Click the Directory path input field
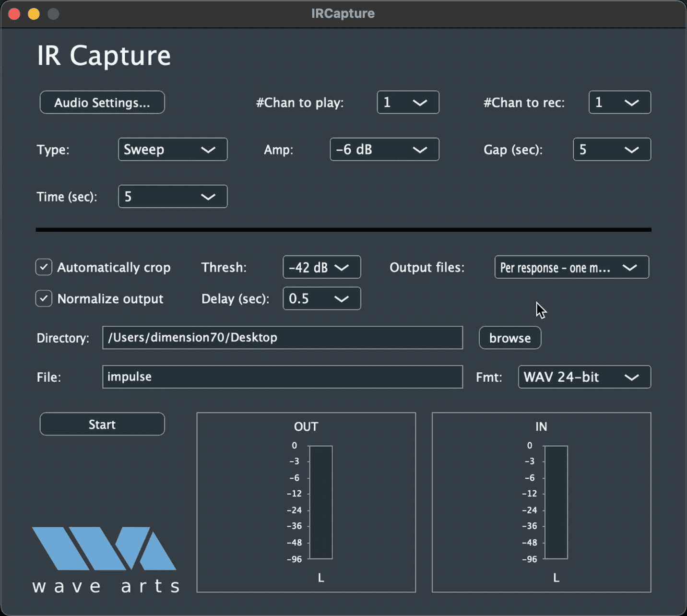Viewport: 687px width, 616px height. (283, 338)
